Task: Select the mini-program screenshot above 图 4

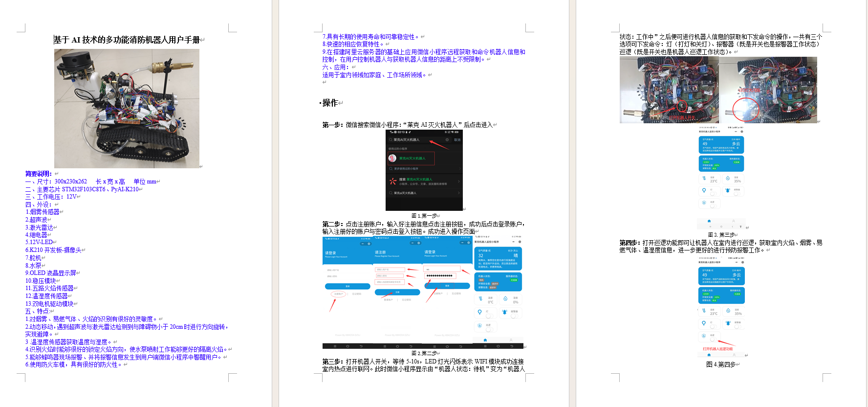Action: click(721, 307)
